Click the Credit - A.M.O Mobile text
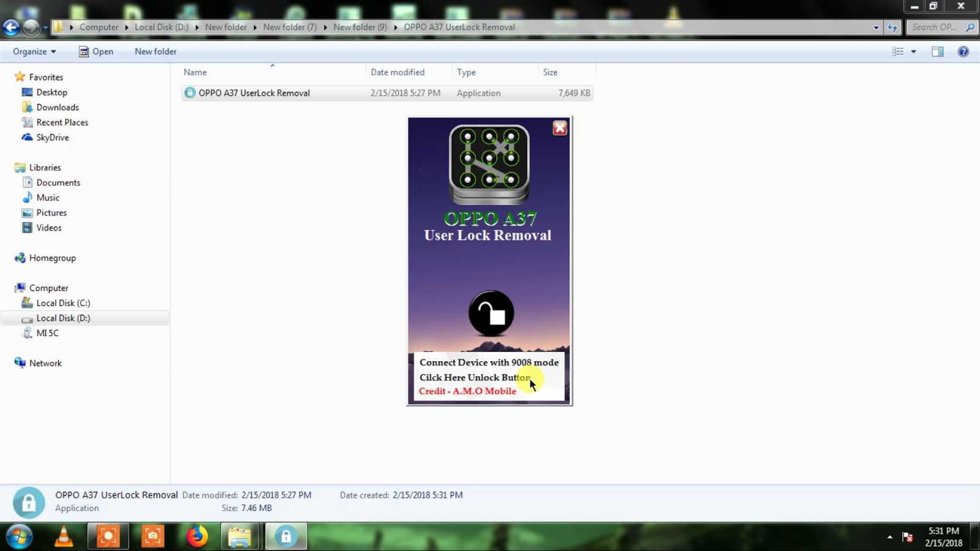 tap(467, 391)
